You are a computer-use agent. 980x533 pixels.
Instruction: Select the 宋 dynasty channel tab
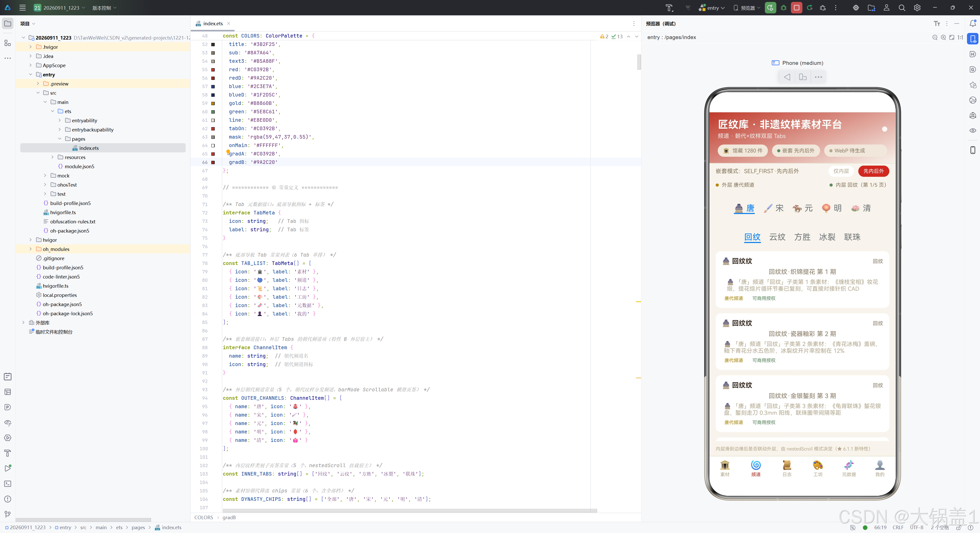click(x=774, y=208)
